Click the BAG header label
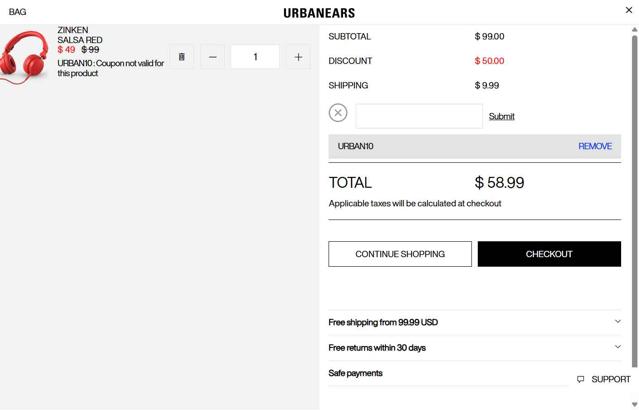Image resolution: width=639 pixels, height=410 pixels. (17, 12)
